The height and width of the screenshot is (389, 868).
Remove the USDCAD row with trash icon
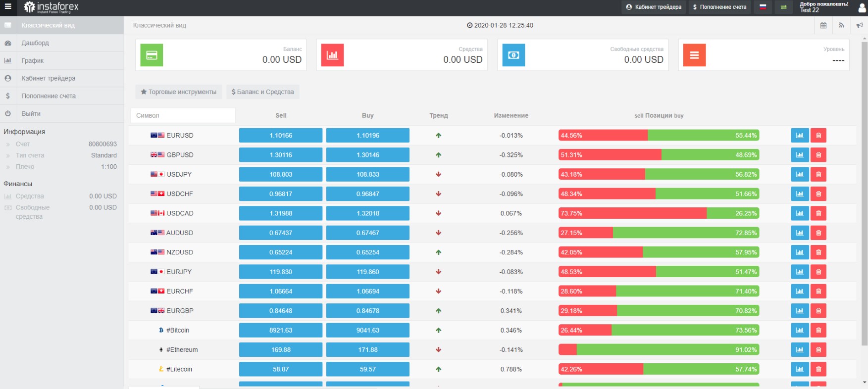[x=818, y=213]
